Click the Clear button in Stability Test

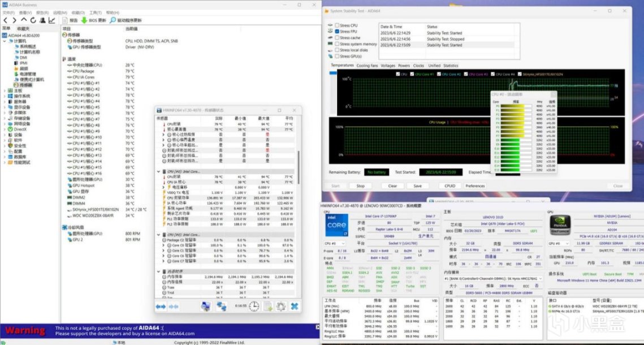(392, 186)
